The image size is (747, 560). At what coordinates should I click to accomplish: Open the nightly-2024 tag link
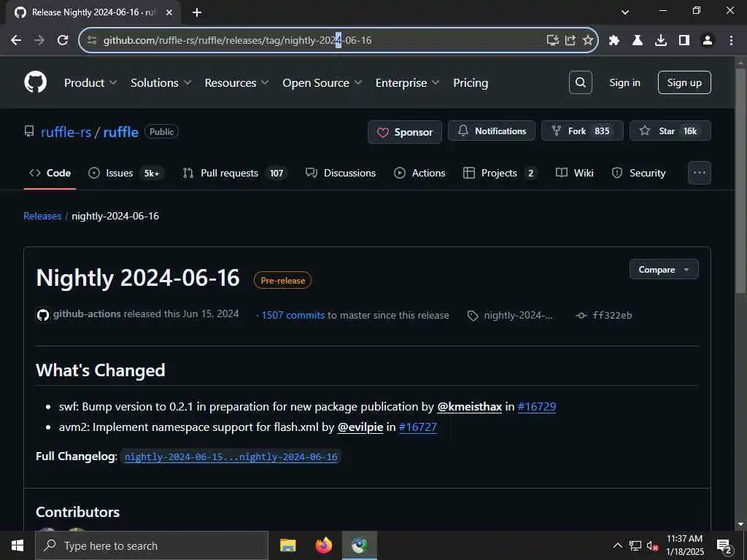(511, 315)
